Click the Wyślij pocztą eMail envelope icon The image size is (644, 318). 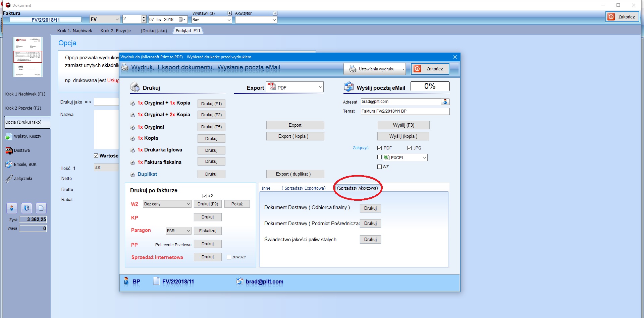349,87
